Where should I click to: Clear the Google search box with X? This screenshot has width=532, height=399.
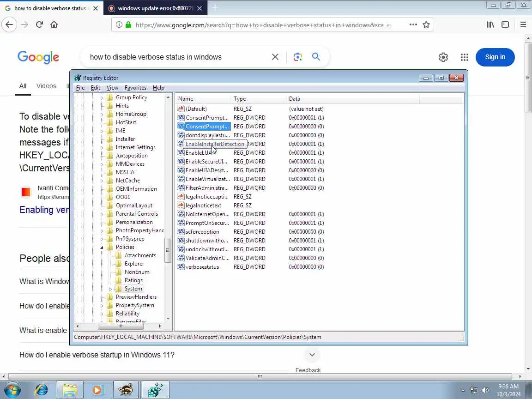(275, 57)
